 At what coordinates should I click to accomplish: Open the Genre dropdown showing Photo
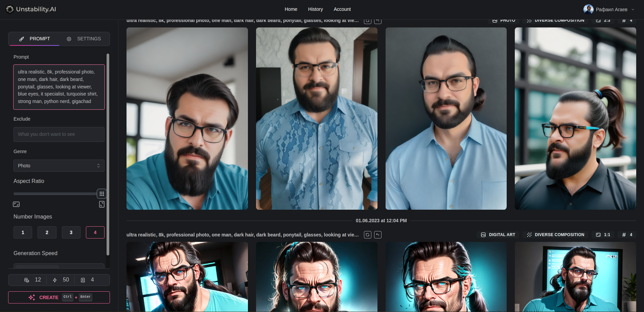pos(59,166)
